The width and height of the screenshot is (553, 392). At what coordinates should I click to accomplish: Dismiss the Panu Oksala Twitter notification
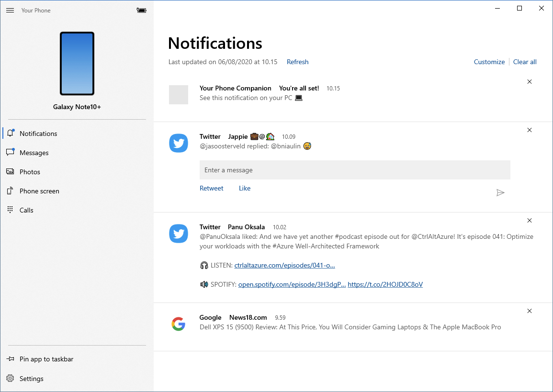click(x=530, y=221)
